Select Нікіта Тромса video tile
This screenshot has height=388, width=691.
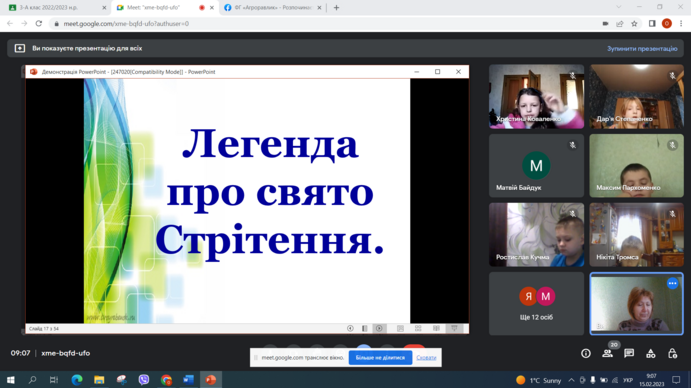[636, 235]
